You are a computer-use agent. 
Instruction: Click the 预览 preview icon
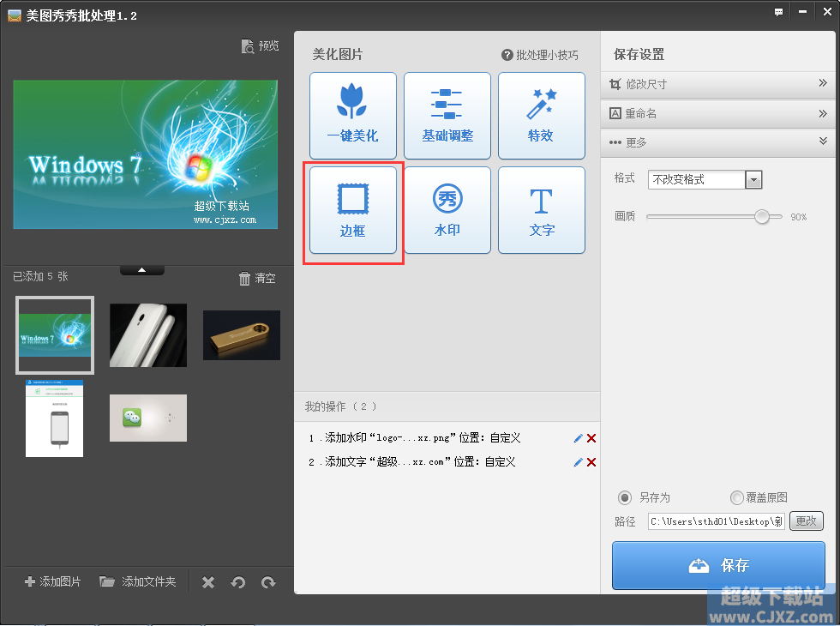248,46
